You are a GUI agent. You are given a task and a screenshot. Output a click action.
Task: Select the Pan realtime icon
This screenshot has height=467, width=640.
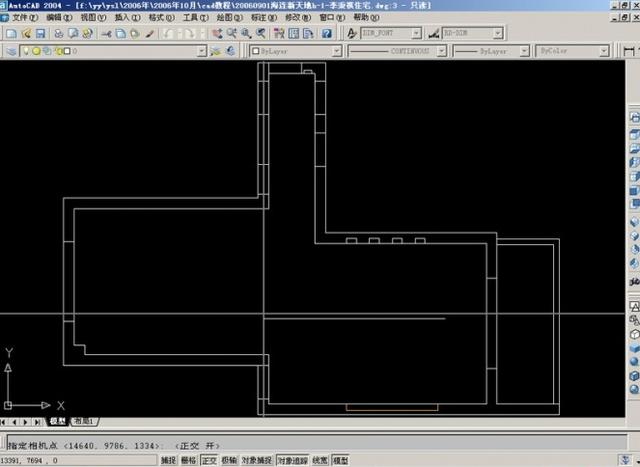[217, 33]
